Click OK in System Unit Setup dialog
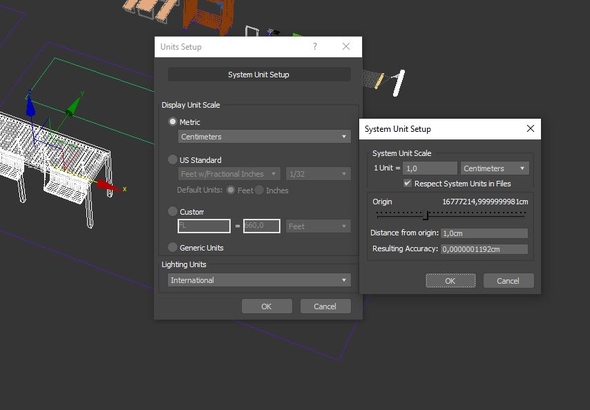 450,281
